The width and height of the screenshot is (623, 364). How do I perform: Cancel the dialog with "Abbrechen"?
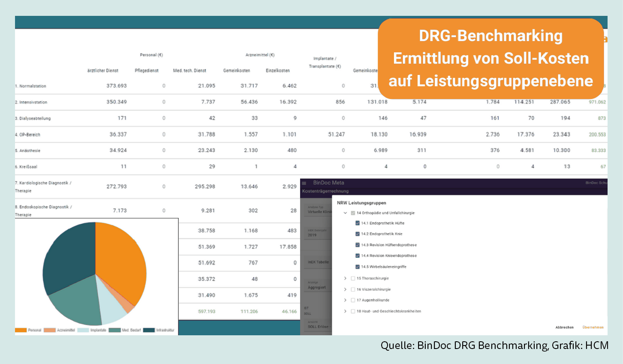tap(565, 327)
